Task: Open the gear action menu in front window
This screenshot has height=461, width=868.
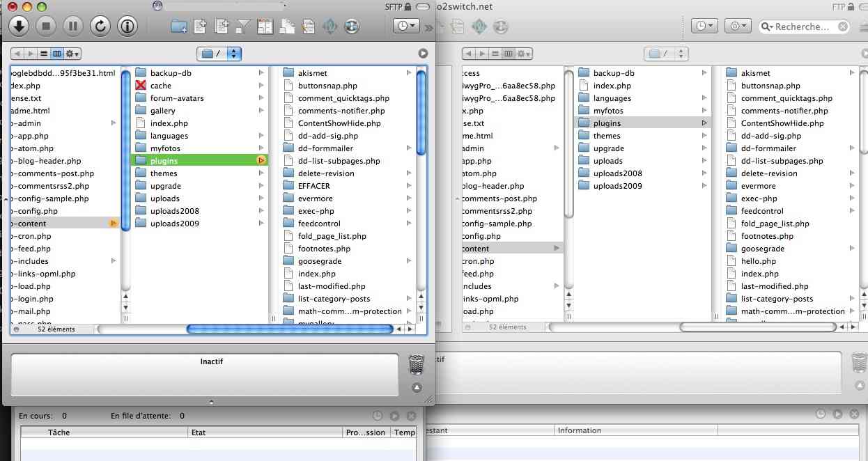Action: click(x=72, y=54)
